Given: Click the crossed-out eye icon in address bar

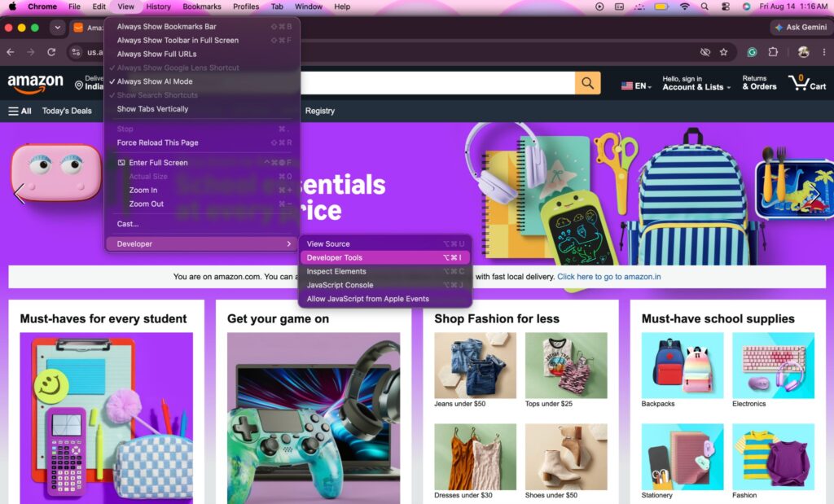Looking at the screenshot, I should tap(705, 52).
